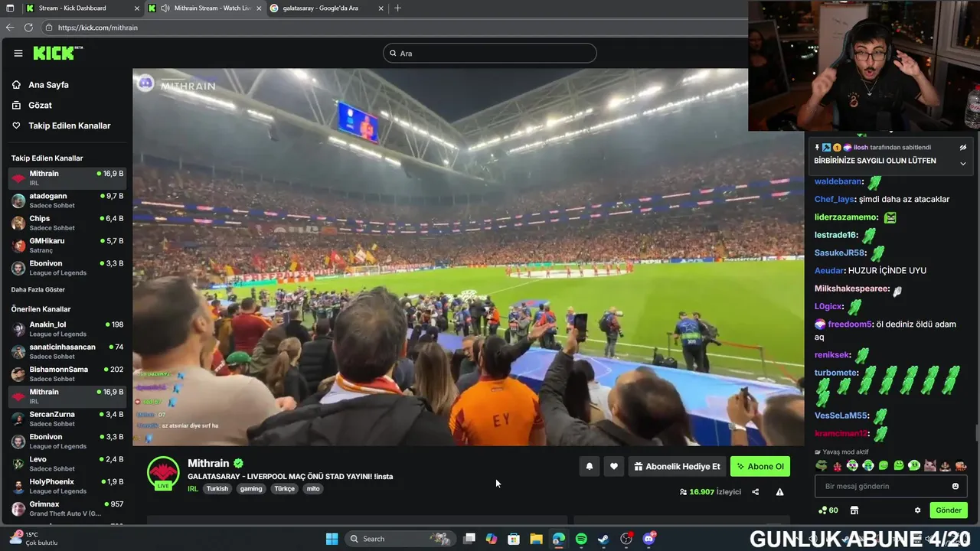
Task: Unpin the pinned chat message
Action: (x=963, y=148)
